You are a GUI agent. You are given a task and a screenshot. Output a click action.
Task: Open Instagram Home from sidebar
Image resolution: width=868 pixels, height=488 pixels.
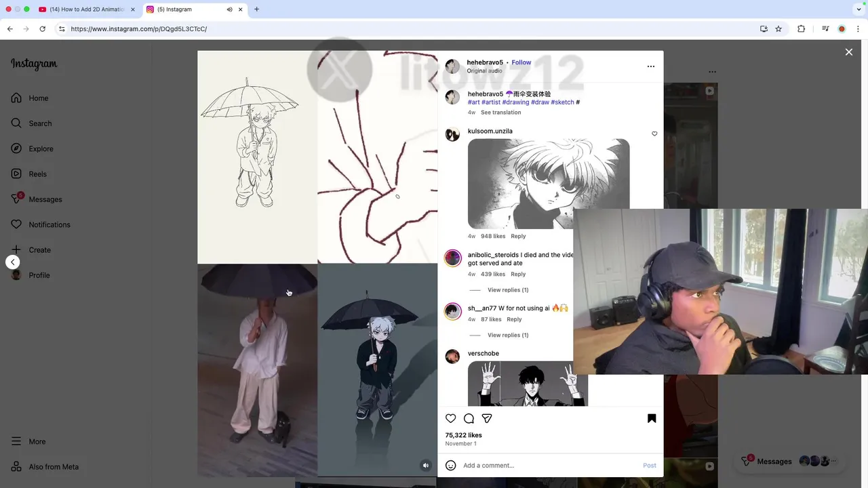pyautogui.click(x=30, y=98)
